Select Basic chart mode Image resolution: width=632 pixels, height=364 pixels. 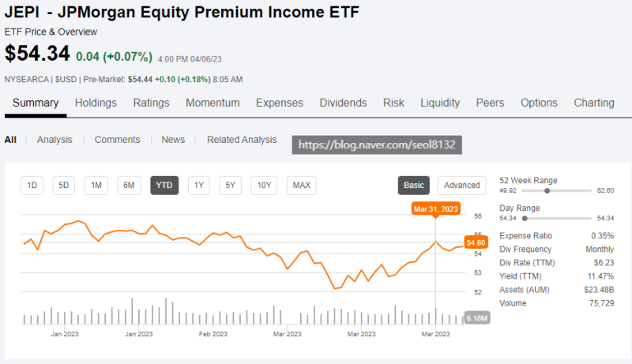(x=414, y=186)
